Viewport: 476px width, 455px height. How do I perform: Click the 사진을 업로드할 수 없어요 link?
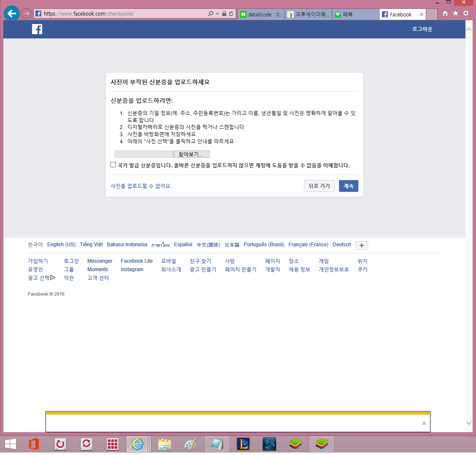point(141,186)
